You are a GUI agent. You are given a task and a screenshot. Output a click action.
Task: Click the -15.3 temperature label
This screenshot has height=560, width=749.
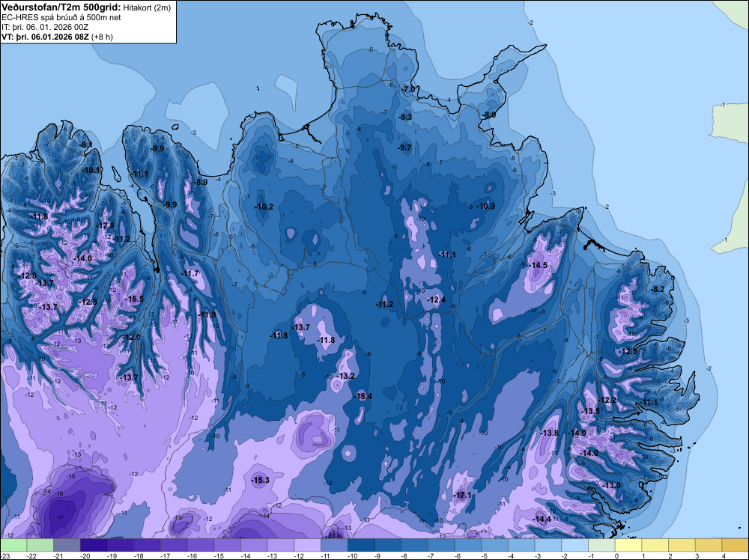(x=261, y=480)
